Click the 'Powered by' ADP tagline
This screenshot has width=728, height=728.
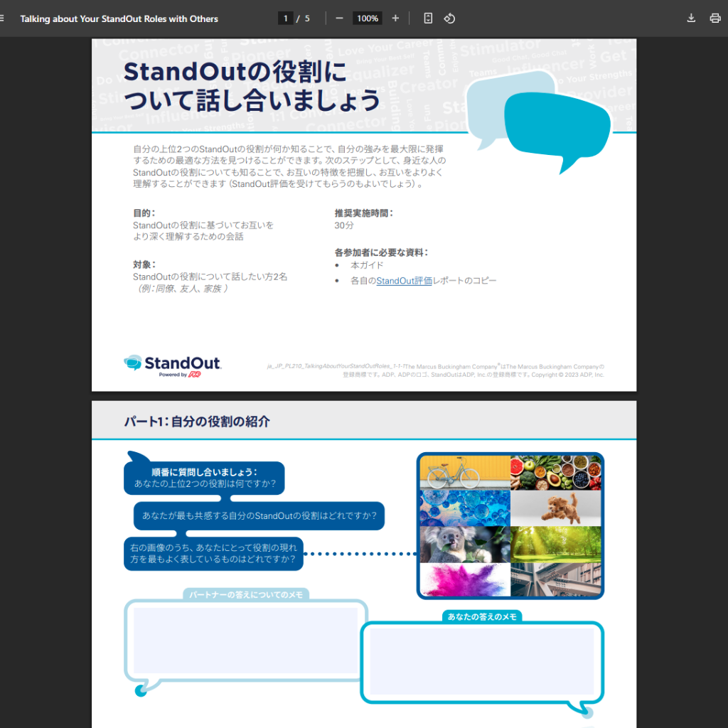[x=180, y=375]
